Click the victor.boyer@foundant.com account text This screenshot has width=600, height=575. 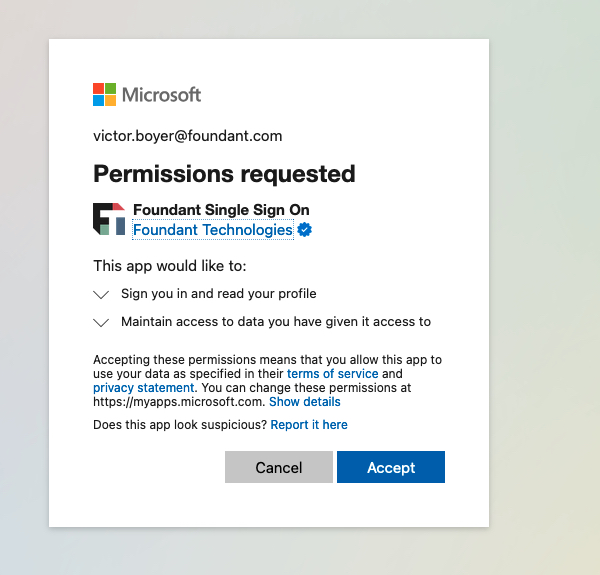click(188, 136)
